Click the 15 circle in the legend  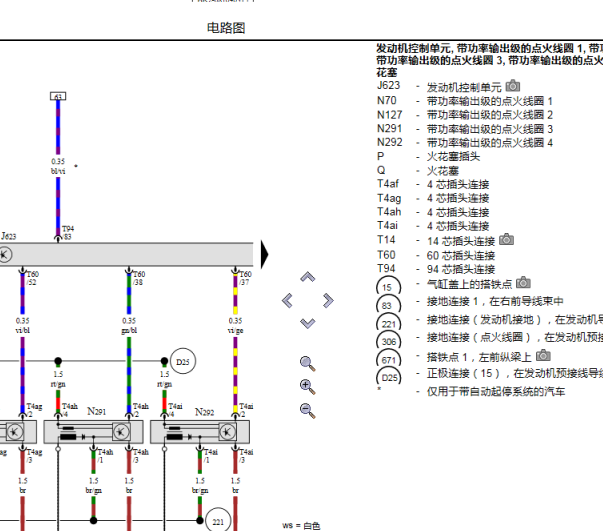pos(388,287)
